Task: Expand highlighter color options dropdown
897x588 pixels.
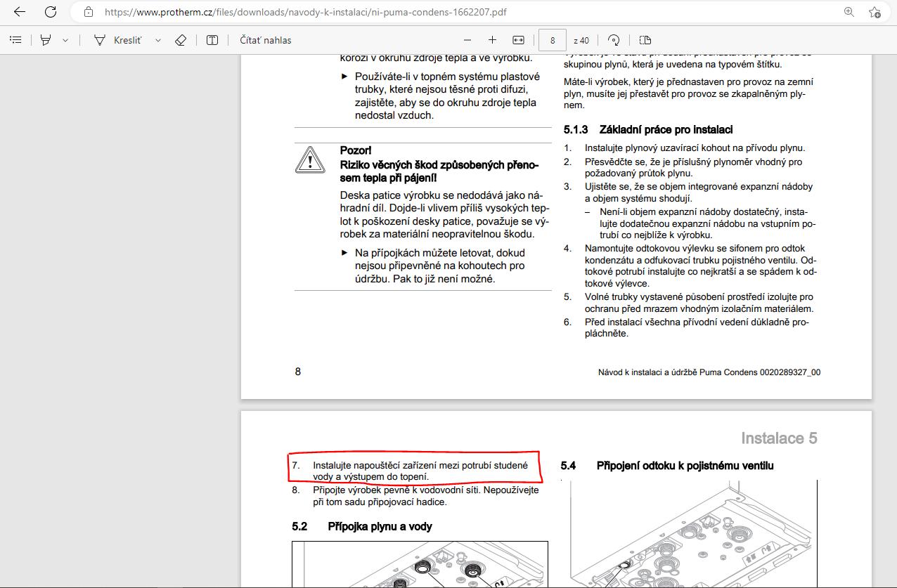Action: (x=65, y=40)
